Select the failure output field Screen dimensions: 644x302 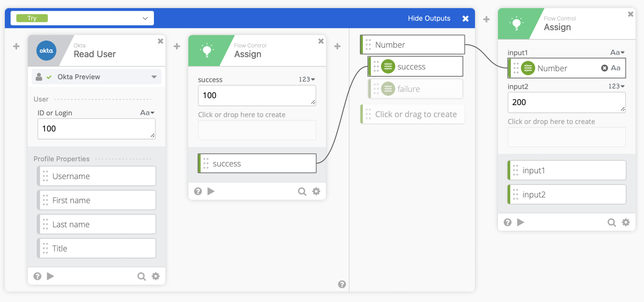pyautogui.click(x=416, y=89)
